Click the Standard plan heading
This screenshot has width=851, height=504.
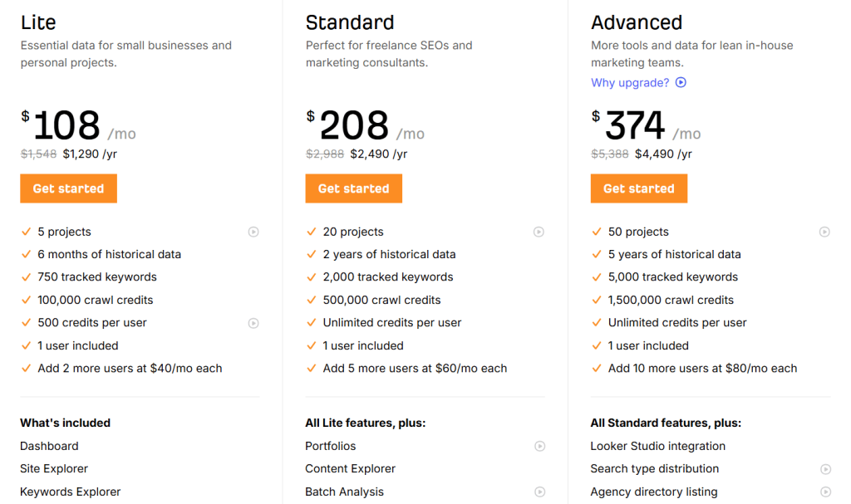point(349,22)
